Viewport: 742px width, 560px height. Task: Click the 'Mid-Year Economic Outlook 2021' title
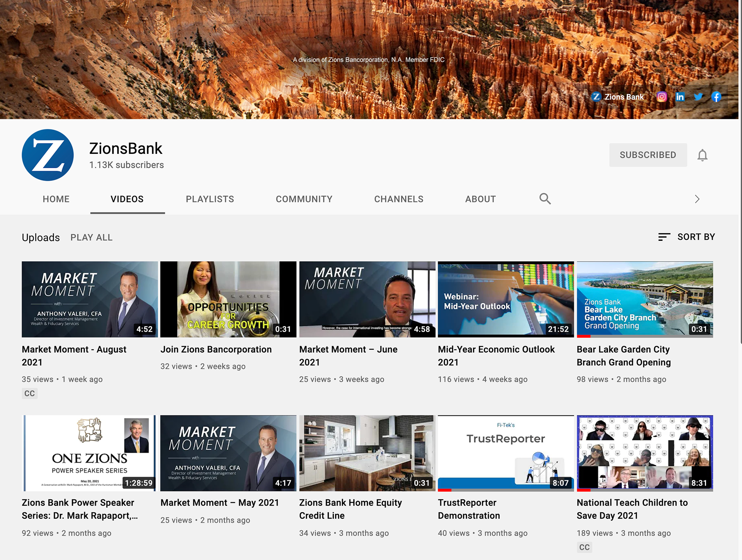[496, 356]
